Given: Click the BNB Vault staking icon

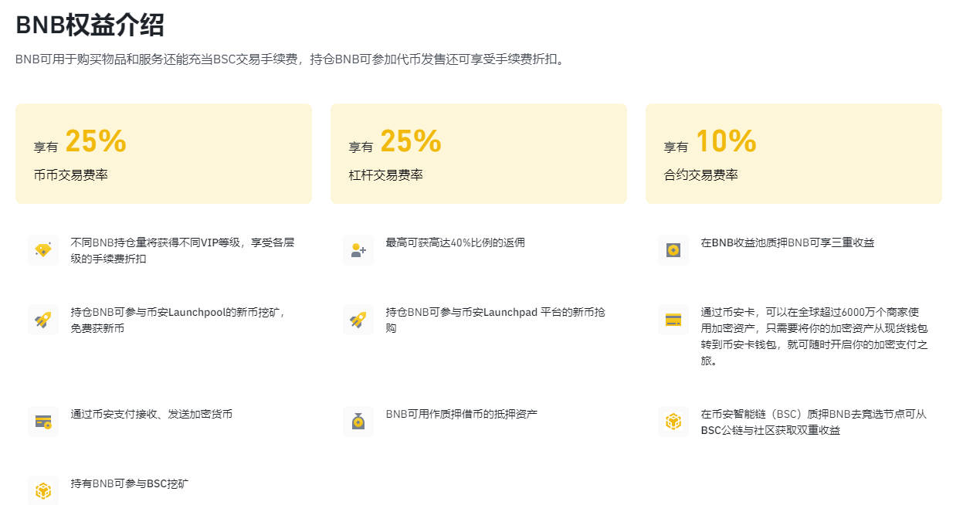Looking at the screenshot, I should pos(673,250).
